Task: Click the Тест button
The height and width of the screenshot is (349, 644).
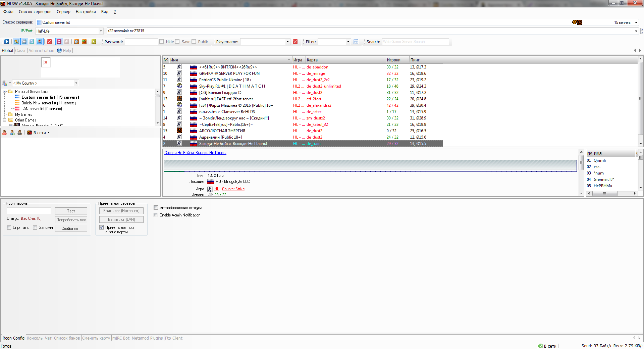Action: click(71, 211)
